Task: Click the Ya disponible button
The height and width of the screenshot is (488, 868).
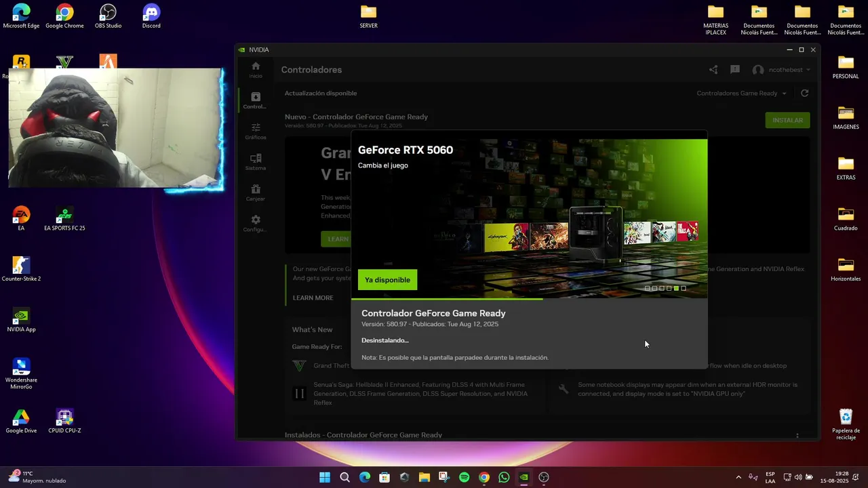Action: 387,280
